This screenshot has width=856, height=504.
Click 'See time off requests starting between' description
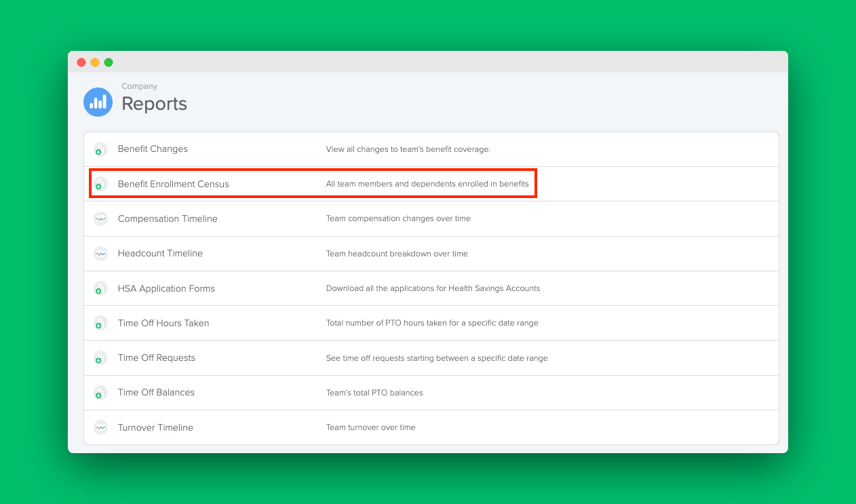[437, 358]
